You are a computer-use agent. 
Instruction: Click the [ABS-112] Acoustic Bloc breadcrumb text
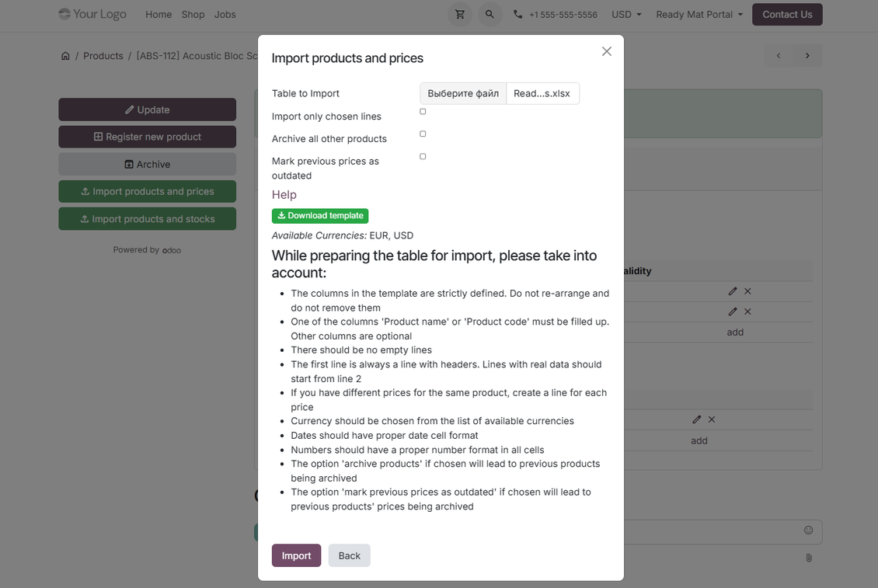click(197, 56)
